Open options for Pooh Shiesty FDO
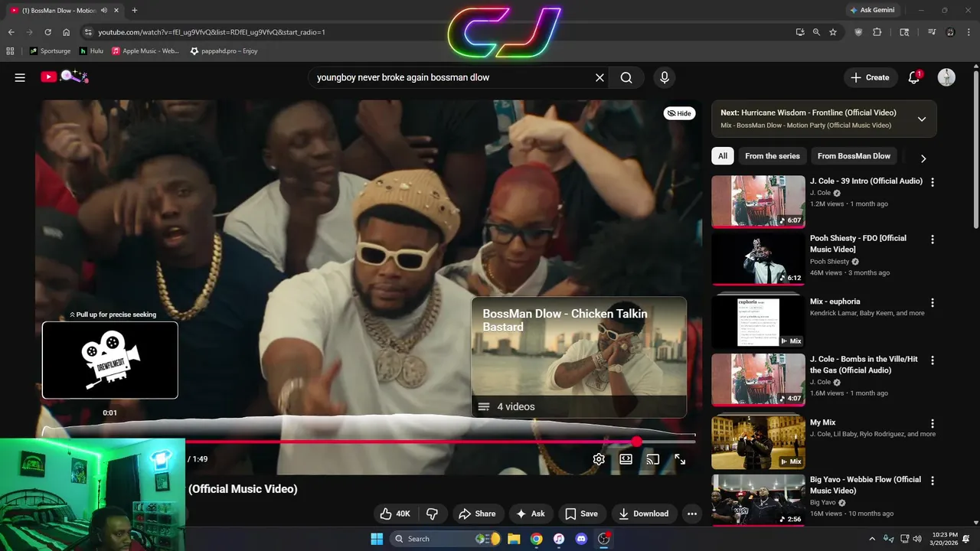 (933, 240)
